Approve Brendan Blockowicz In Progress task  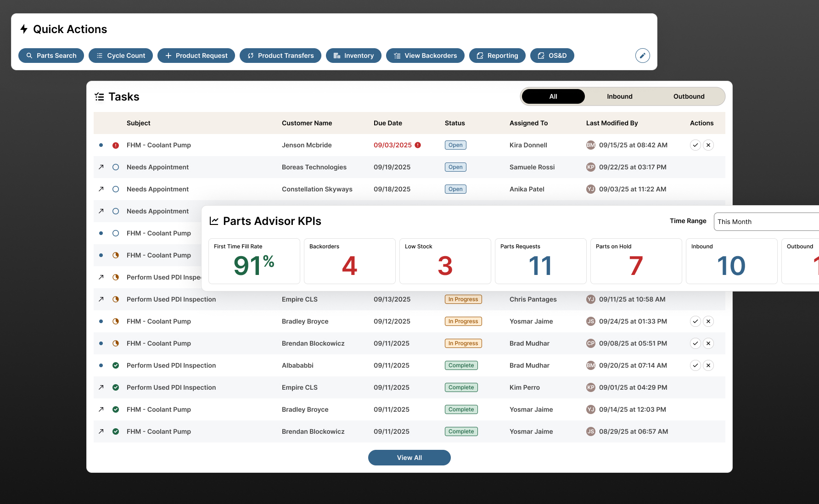click(x=696, y=343)
